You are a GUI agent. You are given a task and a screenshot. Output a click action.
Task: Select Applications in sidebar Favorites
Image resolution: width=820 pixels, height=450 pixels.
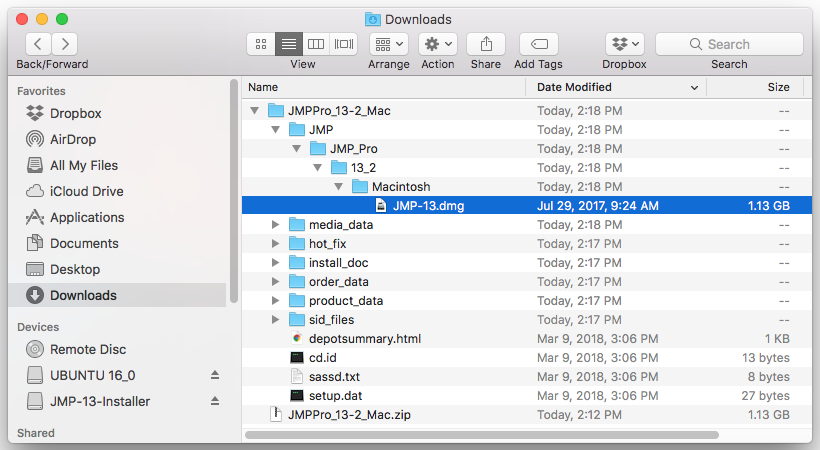pos(87,217)
